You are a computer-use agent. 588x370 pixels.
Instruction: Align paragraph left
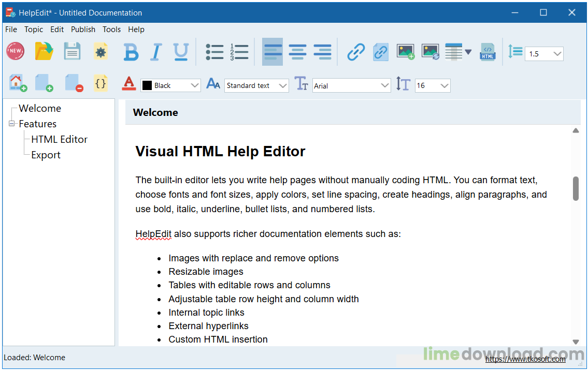pyautogui.click(x=273, y=52)
